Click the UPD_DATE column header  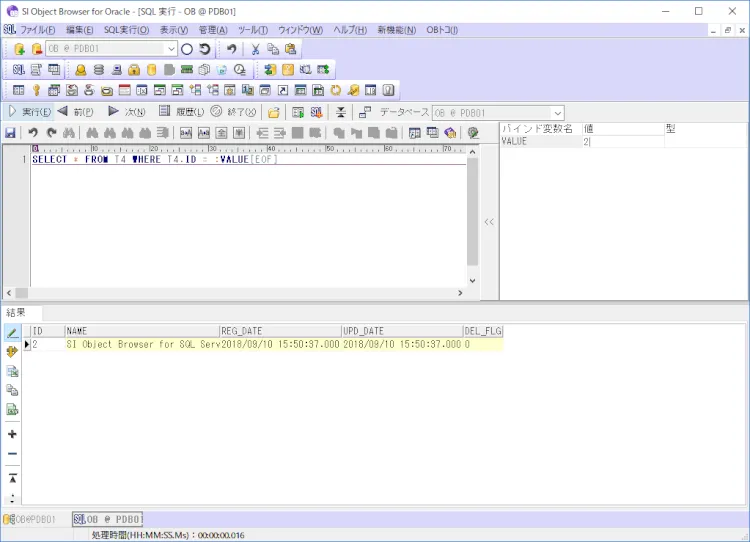[402, 331]
